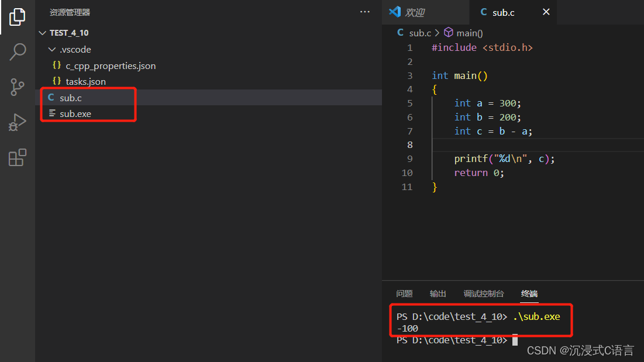The width and height of the screenshot is (644, 362).
Task: Click the 'int a = 300;' line
Action: pos(487,103)
